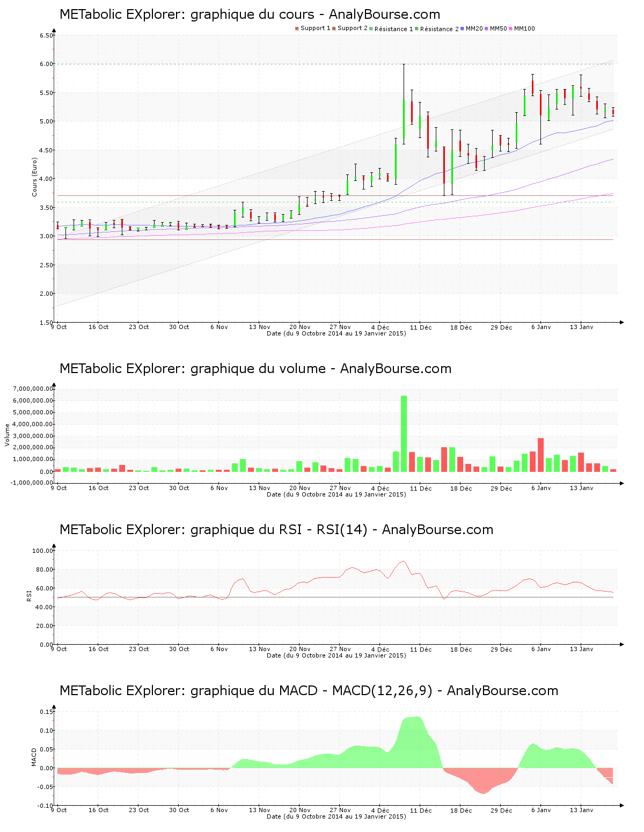Click the MM100 pink legend swatch

click(x=511, y=28)
